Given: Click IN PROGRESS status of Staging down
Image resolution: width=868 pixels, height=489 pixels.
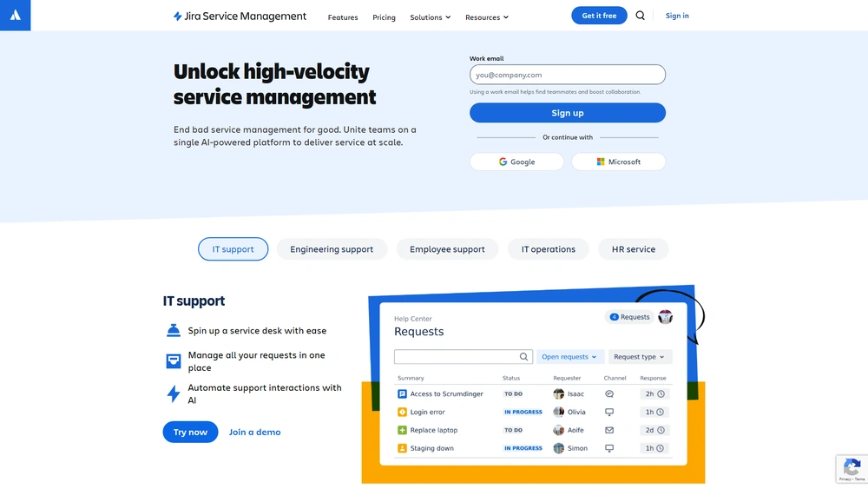Looking at the screenshot, I should (523, 448).
